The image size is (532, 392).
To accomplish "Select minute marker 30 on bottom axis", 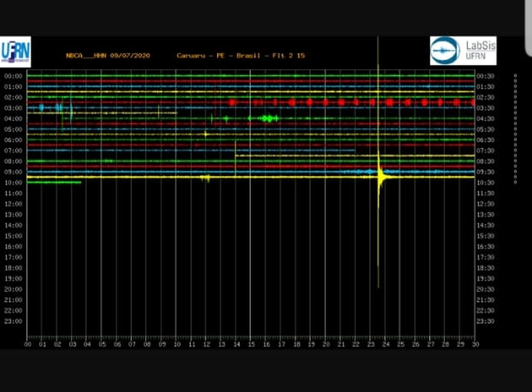I will (474, 344).
